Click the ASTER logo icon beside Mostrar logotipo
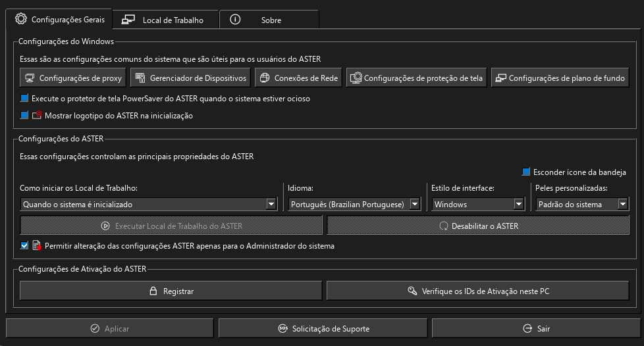 [x=37, y=115]
